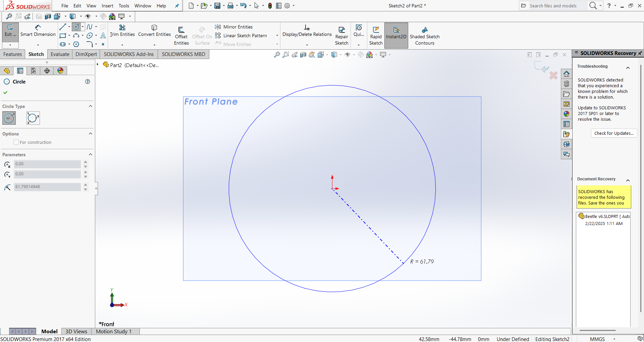Screen dimensions: 644x342
Task: Switch to the 3D Views tab
Action: tap(76, 331)
